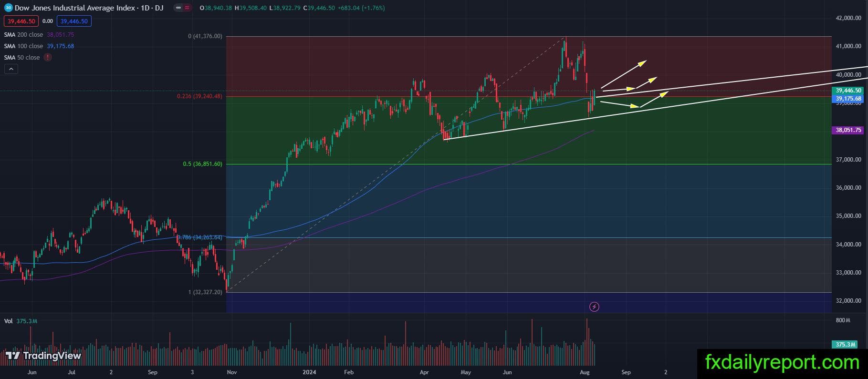The height and width of the screenshot is (379, 868).
Task: Select the 0.00 spread value
Action: point(48,21)
